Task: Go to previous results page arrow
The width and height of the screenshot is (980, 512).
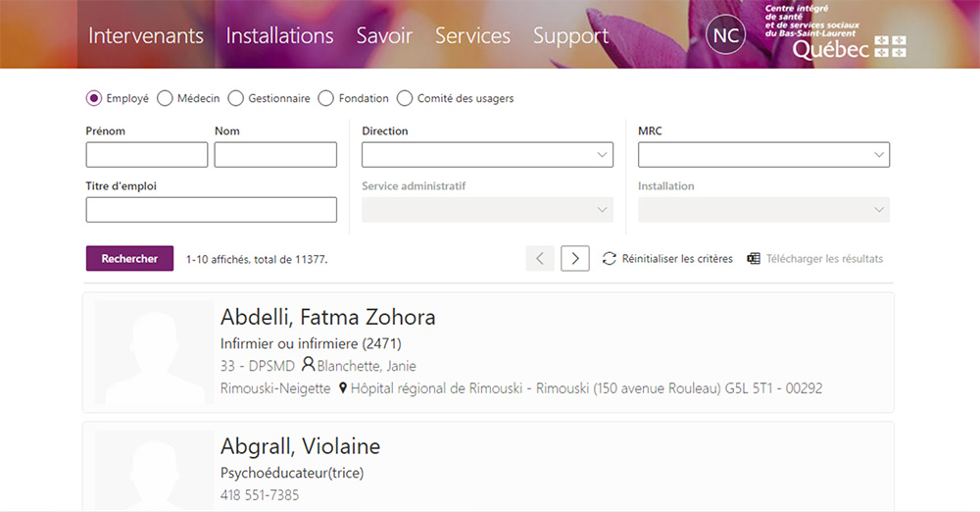Action: [540, 259]
